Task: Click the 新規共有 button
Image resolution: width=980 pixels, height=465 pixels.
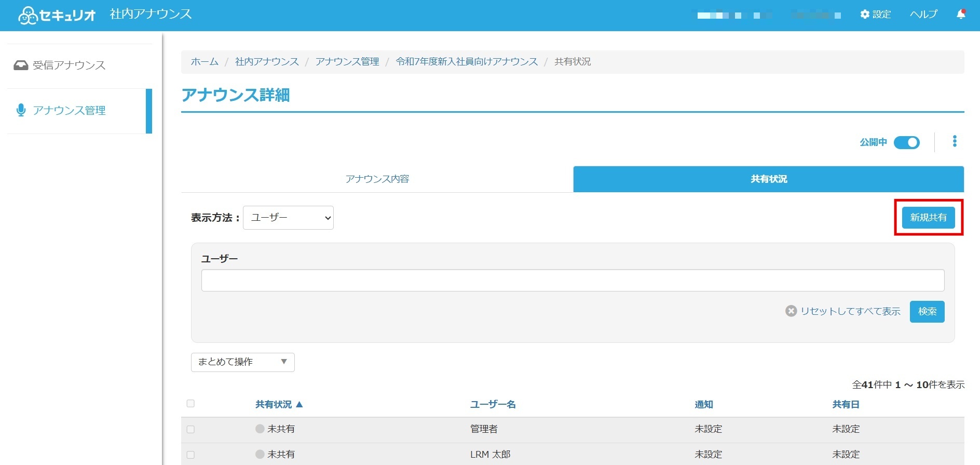Action: 929,218
